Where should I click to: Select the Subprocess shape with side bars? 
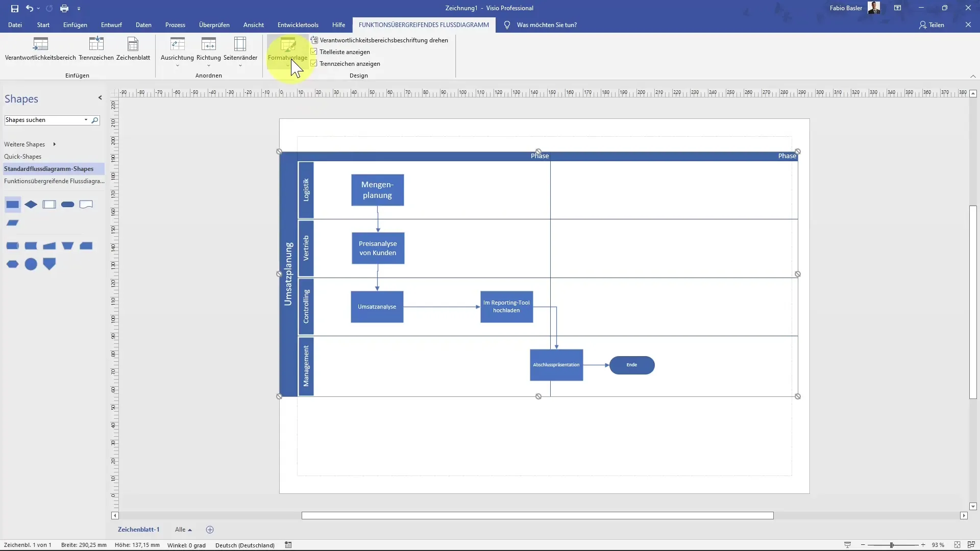(50, 205)
